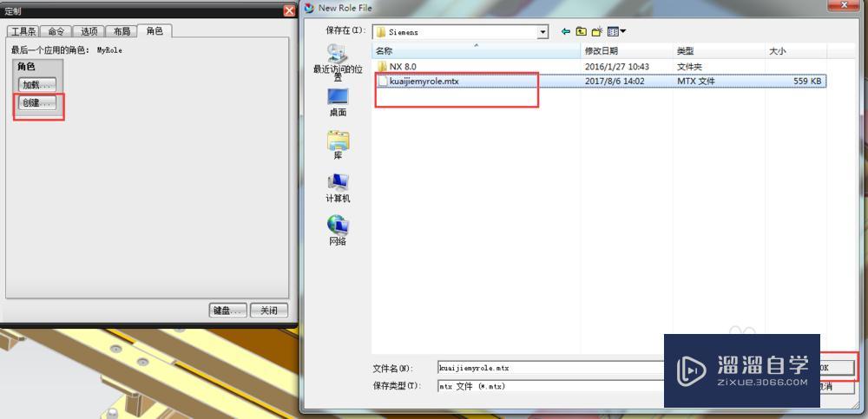Go up one folder level icon
The image size is (868, 419).
click(x=582, y=31)
